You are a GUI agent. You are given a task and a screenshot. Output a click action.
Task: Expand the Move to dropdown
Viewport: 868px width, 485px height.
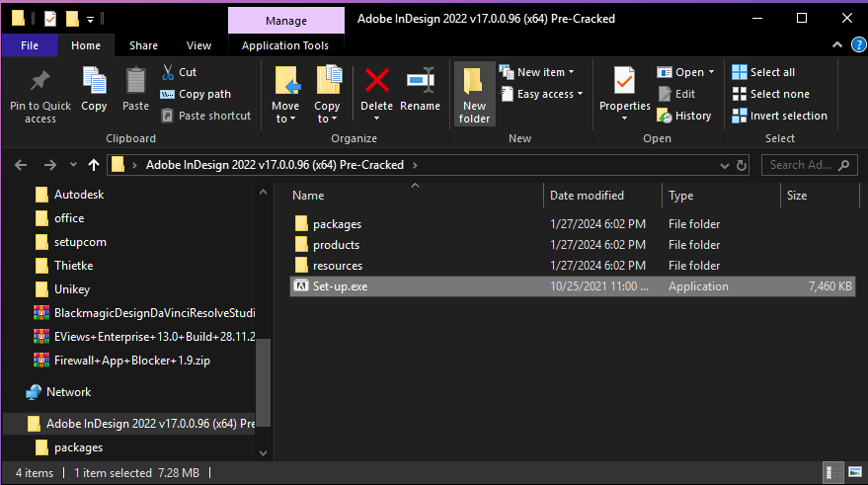[x=285, y=119]
